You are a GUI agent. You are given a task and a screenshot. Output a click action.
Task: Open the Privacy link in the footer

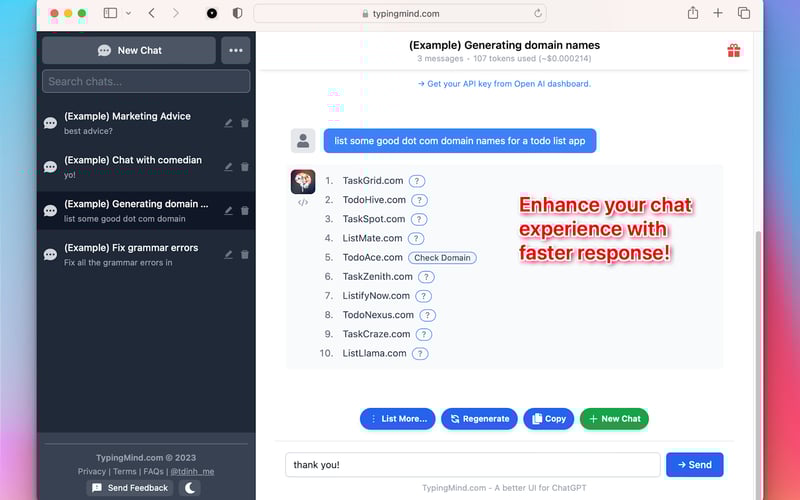[92, 471]
